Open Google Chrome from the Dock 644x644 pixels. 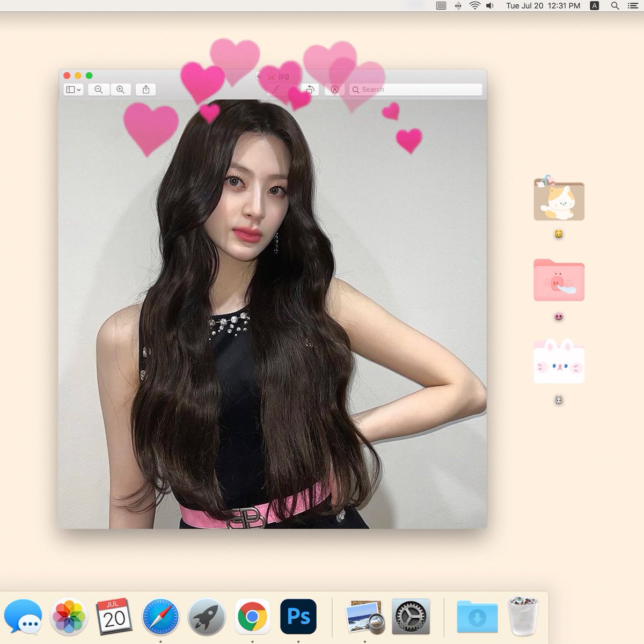pos(252,617)
